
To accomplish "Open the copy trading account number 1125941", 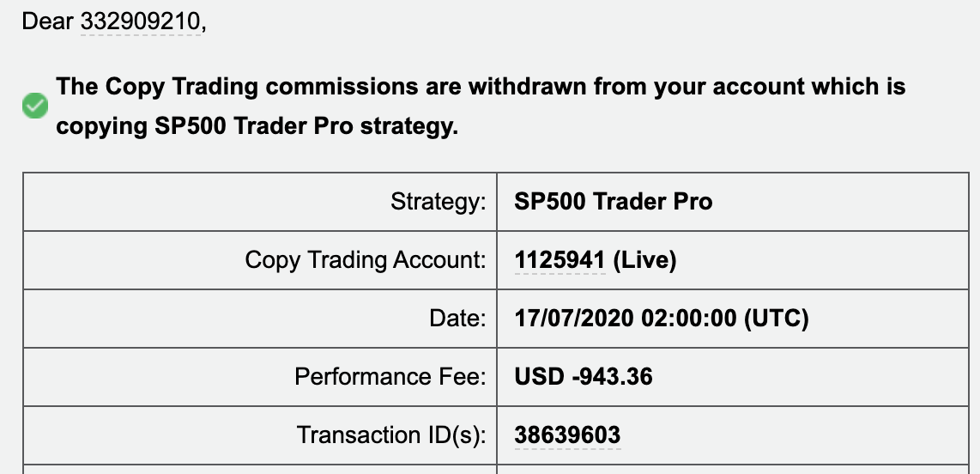I will tap(560, 259).
